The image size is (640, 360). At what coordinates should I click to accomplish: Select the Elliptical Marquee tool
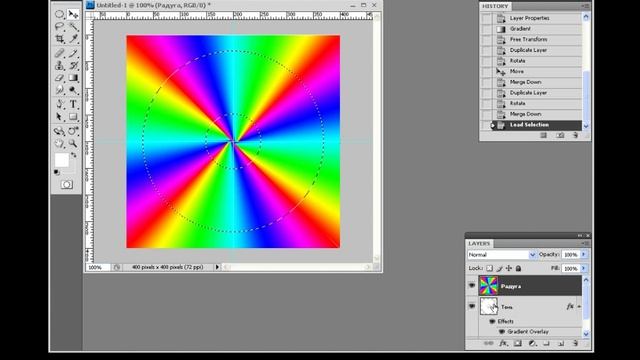60,15
